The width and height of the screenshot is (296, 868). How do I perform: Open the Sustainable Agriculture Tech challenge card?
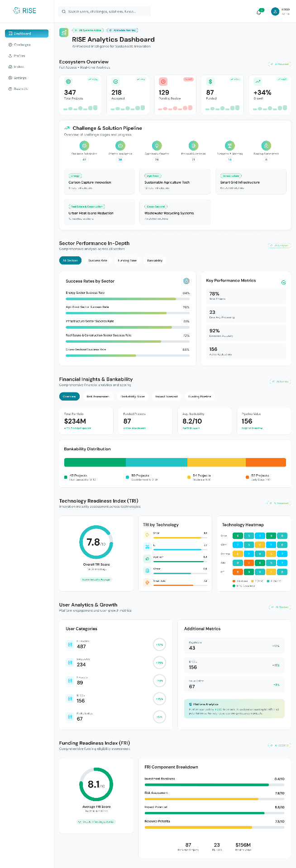[175, 182]
